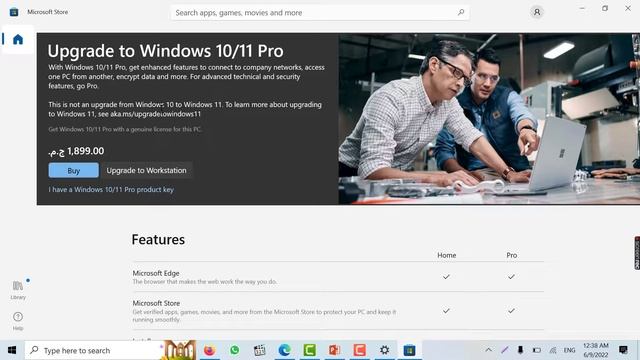Click the Home checkmark for Microsoft Edge
The height and width of the screenshot is (360, 640).
(x=446, y=277)
